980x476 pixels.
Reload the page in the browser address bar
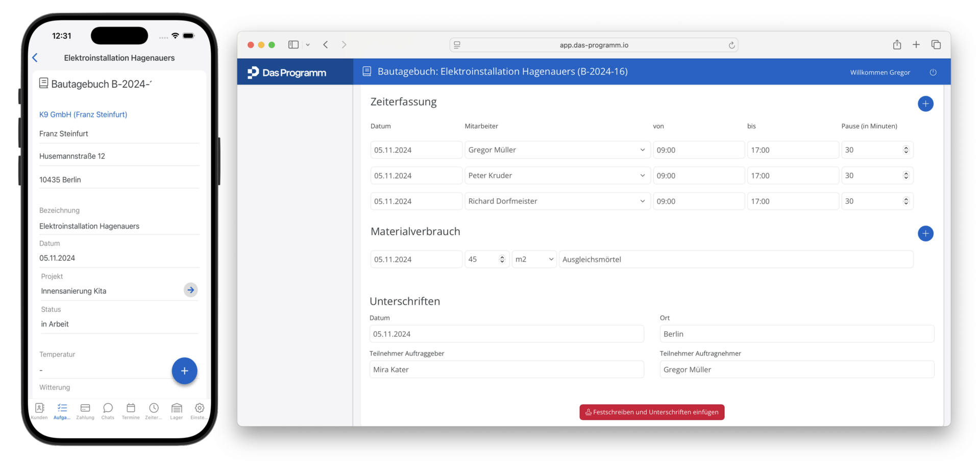[x=731, y=45]
